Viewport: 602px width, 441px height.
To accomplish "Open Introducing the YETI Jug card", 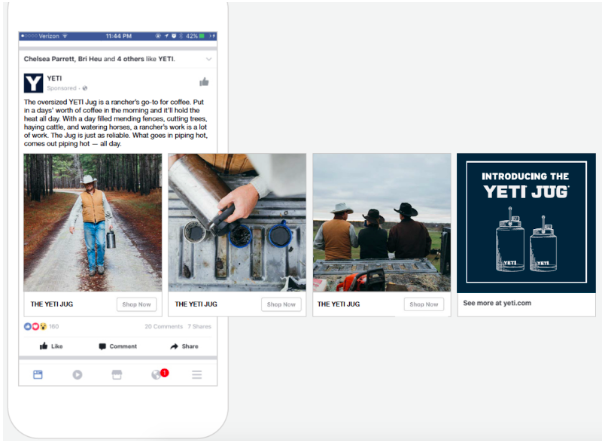I will pos(526,223).
